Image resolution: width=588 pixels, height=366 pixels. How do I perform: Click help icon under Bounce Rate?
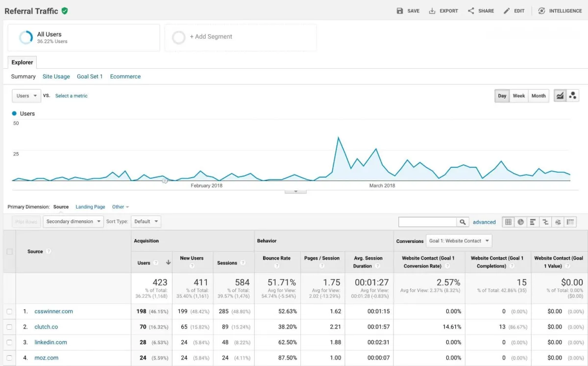tap(277, 266)
